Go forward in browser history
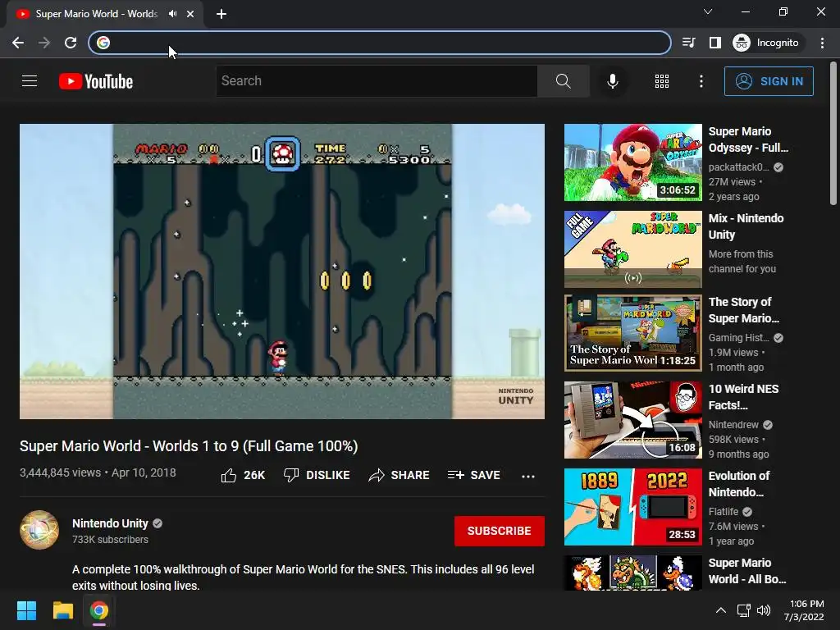 pos(44,43)
